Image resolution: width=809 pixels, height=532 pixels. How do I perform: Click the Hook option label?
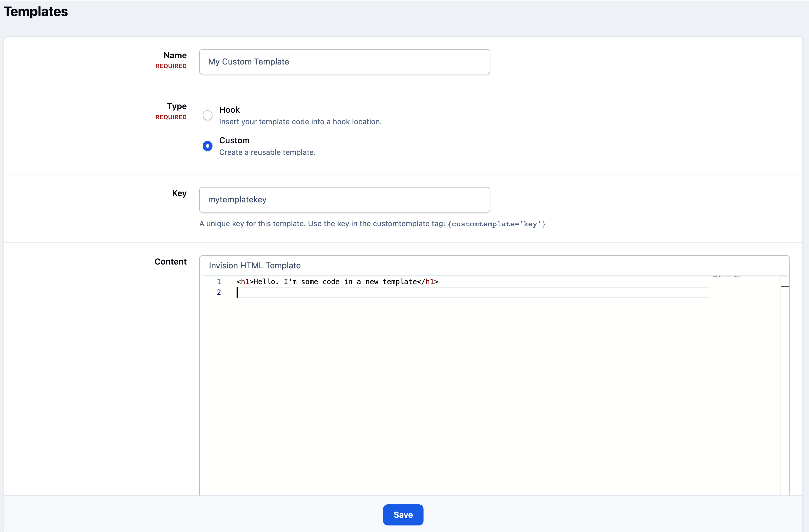click(x=229, y=110)
